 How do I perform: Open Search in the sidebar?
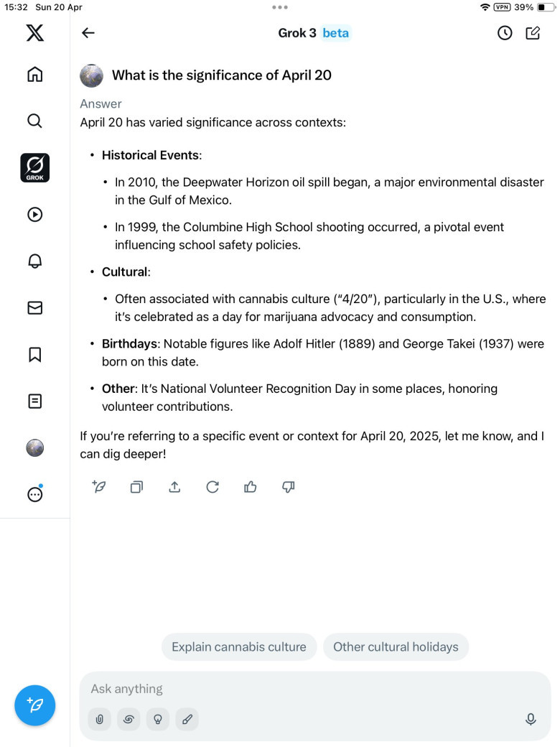click(x=34, y=121)
